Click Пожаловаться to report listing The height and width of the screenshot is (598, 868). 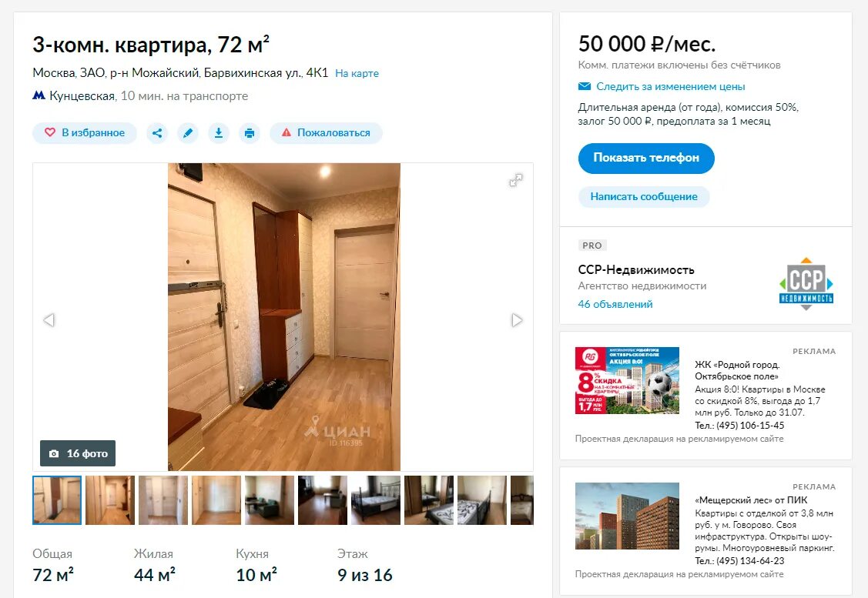[x=326, y=133]
